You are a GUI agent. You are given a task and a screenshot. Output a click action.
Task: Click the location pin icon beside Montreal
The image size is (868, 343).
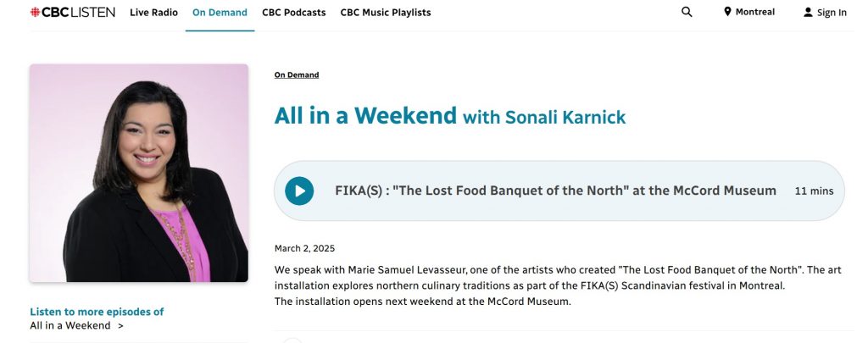[x=727, y=12]
